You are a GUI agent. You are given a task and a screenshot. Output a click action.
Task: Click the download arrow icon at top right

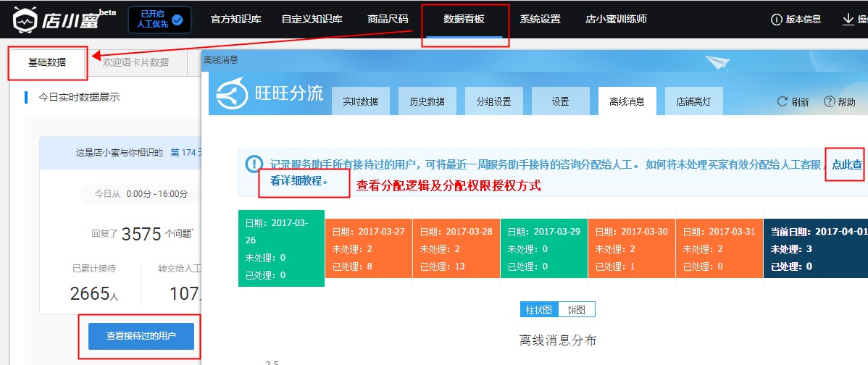tap(848, 20)
